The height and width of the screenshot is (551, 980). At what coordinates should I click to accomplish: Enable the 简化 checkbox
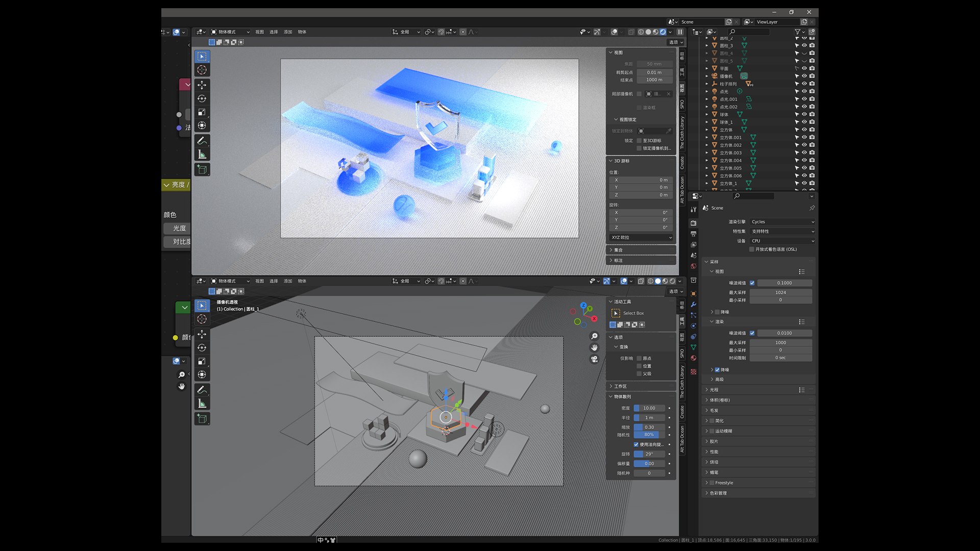click(x=712, y=421)
